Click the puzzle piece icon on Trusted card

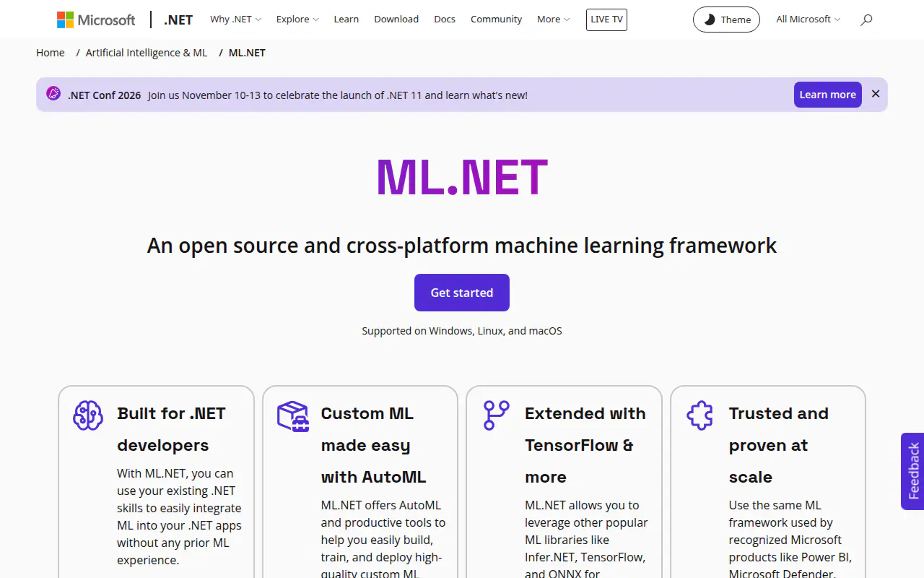(699, 415)
